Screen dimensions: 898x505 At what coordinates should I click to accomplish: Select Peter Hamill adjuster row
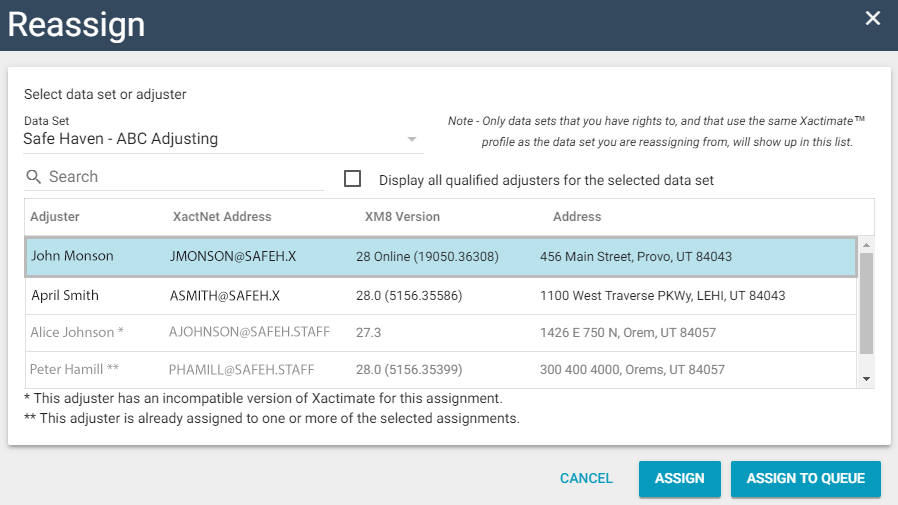tap(440, 370)
